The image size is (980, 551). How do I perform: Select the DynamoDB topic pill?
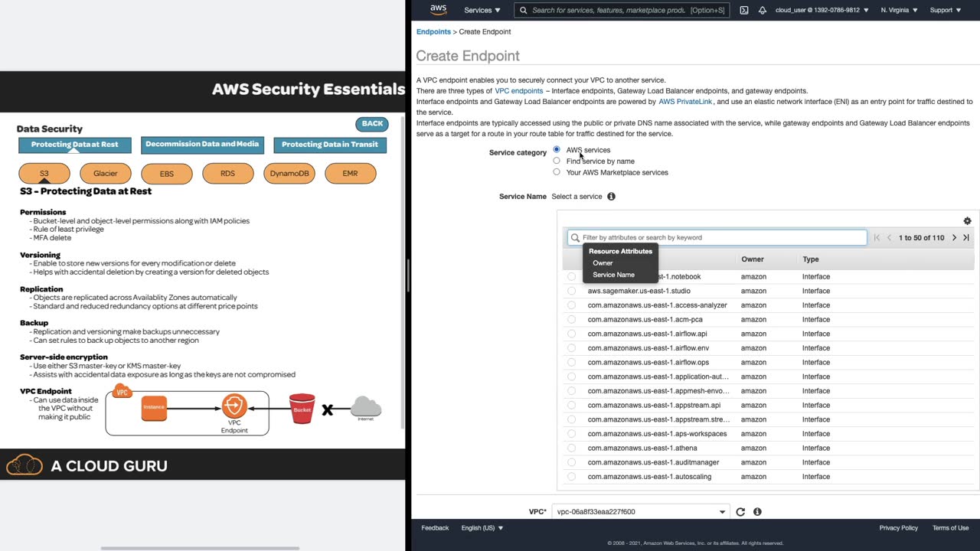click(x=289, y=174)
